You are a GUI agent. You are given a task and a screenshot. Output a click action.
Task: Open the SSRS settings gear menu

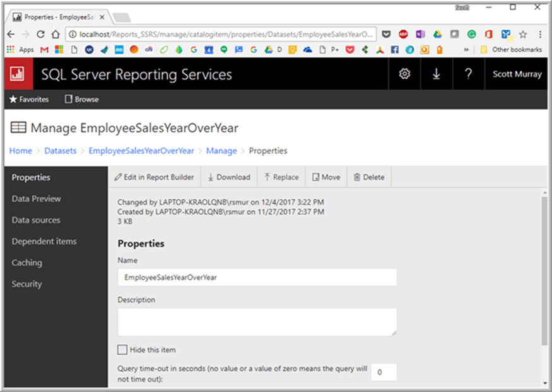click(x=404, y=74)
